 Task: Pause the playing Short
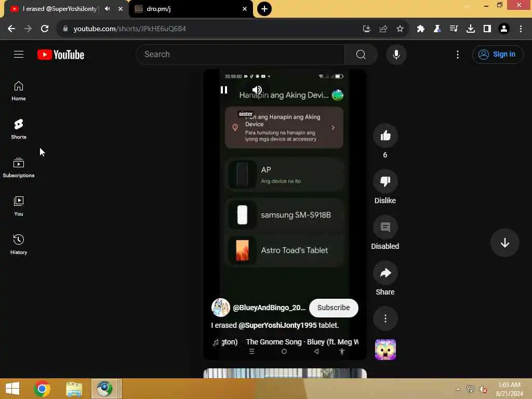point(224,90)
